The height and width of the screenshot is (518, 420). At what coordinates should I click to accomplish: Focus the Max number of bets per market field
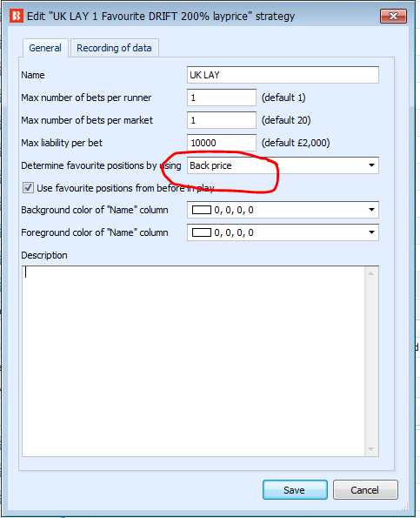click(222, 120)
